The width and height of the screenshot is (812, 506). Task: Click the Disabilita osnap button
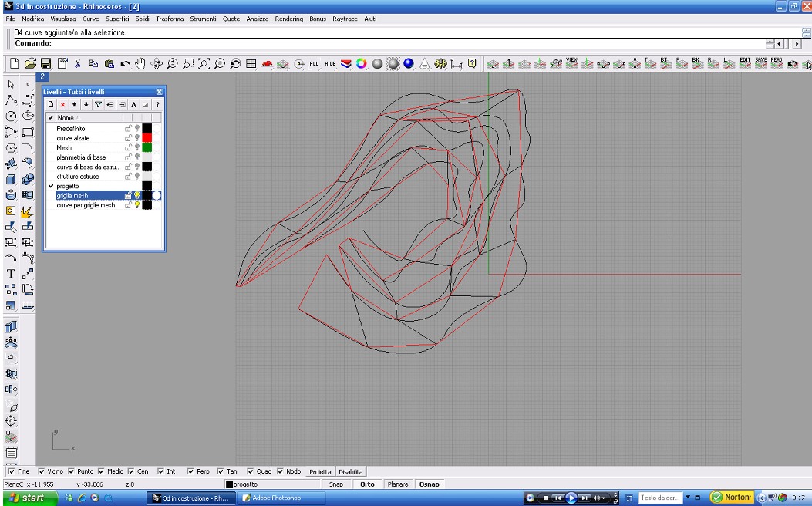coord(351,471)
